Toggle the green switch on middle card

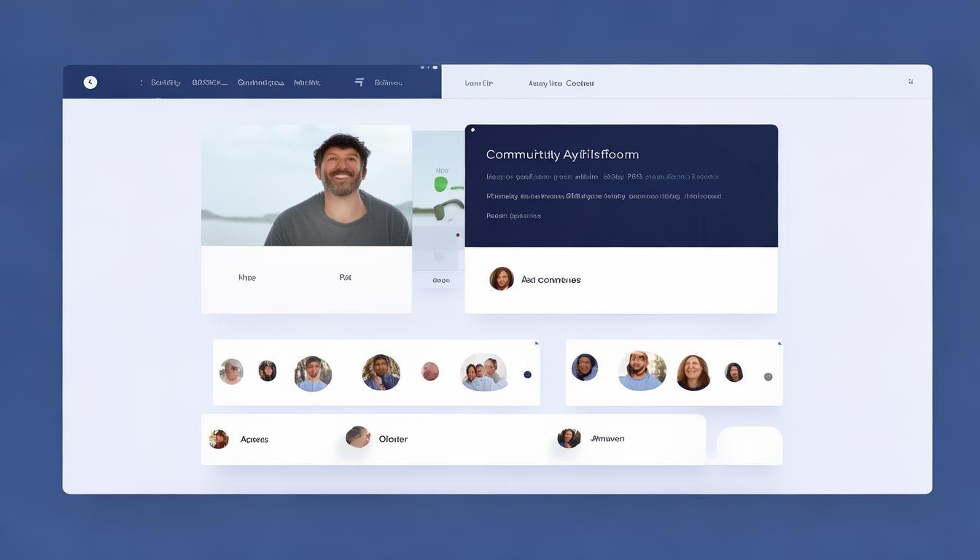[x=440, y=184]
